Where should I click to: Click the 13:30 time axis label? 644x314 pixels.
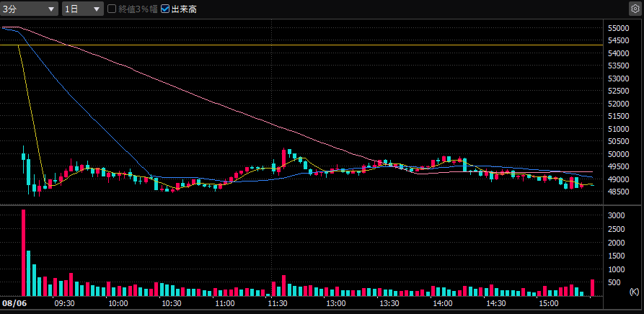pyautogui.click(x=389, y=304)
